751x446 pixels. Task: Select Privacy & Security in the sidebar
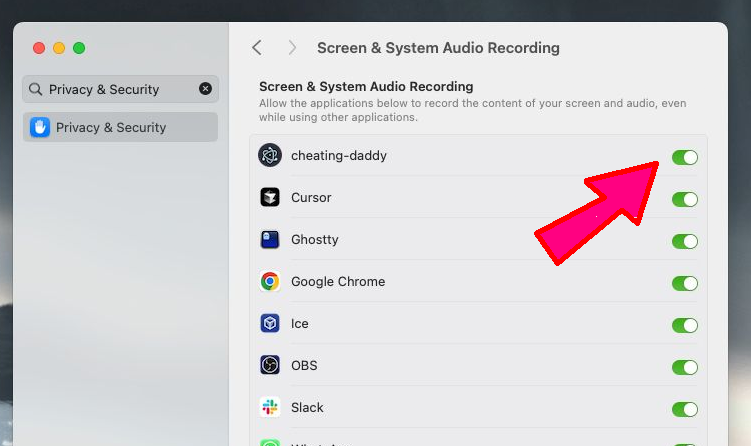click(x=120, y=127)
